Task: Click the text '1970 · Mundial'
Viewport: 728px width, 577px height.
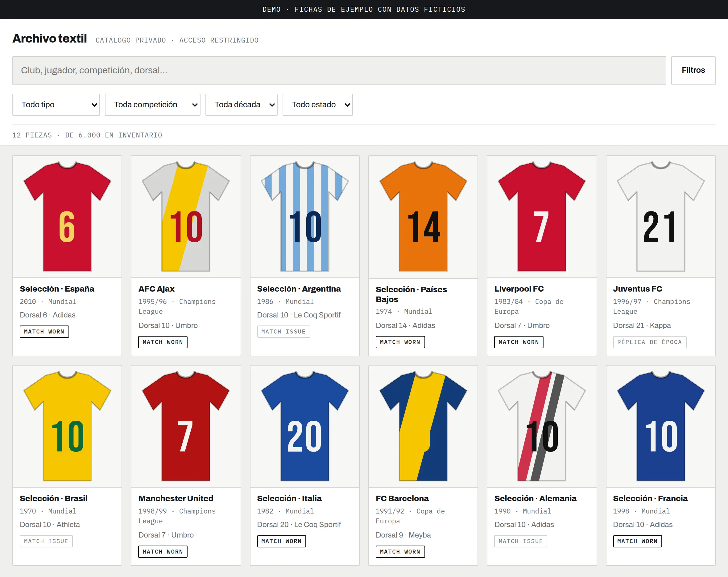Action: point(48,511)
